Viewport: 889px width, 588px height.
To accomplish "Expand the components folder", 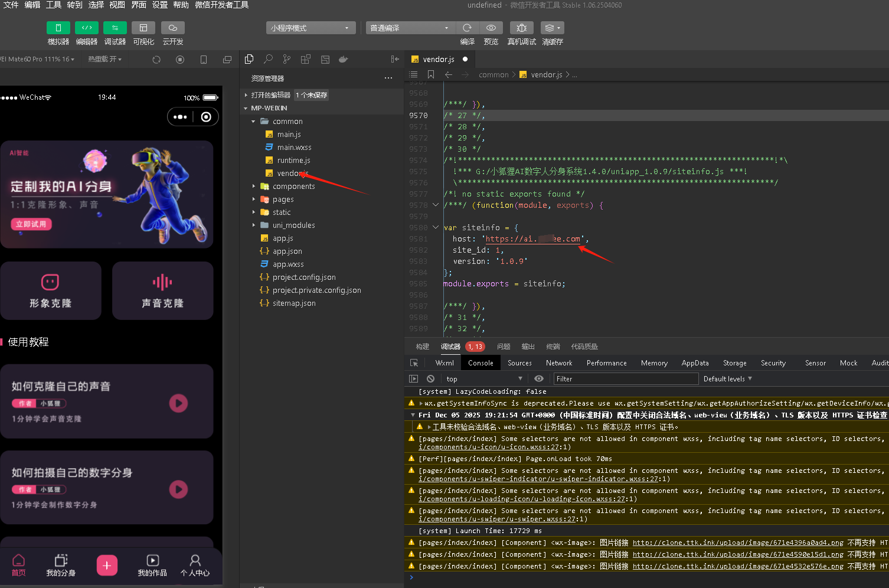I will (293, 187).
